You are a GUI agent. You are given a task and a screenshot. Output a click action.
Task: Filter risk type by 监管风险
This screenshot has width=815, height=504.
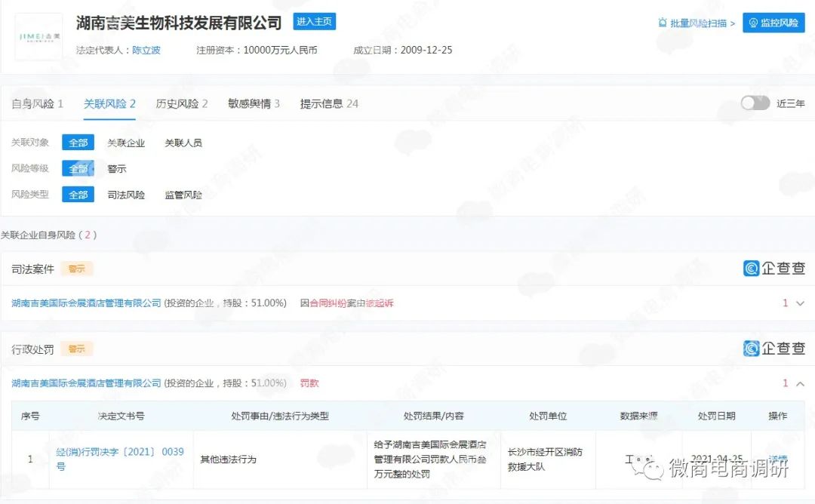[183, 195]
